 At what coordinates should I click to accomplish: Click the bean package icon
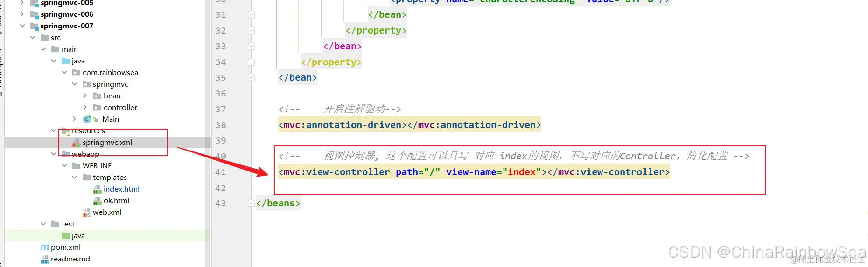(x=97, y=96)
